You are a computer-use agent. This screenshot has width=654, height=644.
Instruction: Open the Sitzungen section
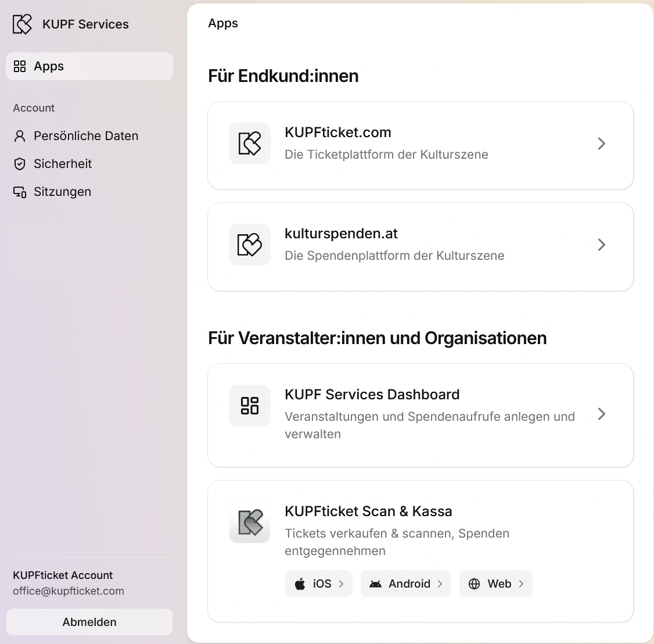pyautogui.click(x=89, y=192)
